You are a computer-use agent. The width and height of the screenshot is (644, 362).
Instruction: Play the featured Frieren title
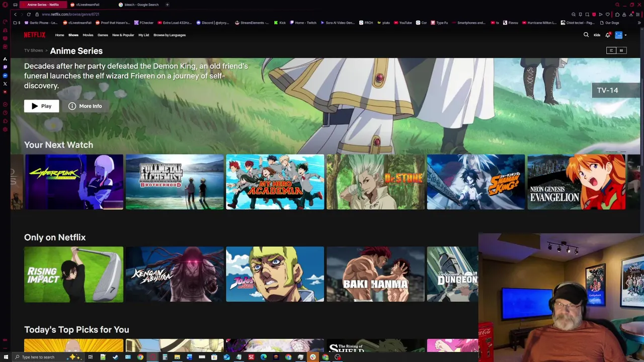pyautogui.click(x=41, y=106)
